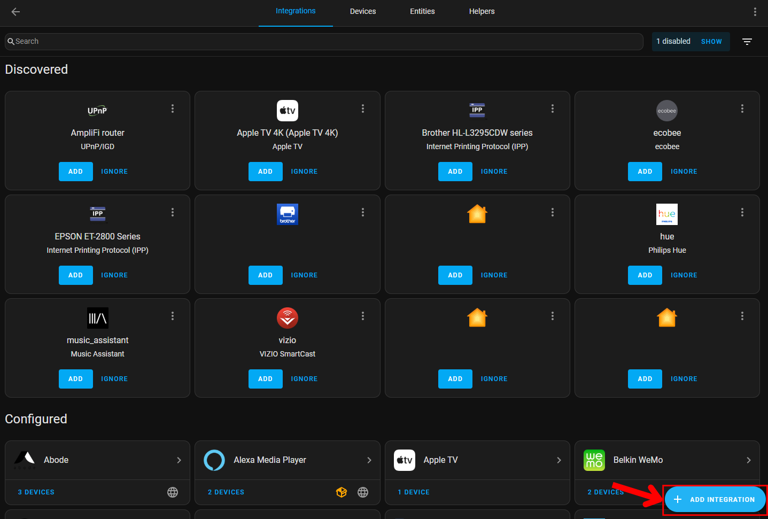Switch to the Helpers tab
The height and width of the screenshot is (519, 768).
tap(482, 12)
